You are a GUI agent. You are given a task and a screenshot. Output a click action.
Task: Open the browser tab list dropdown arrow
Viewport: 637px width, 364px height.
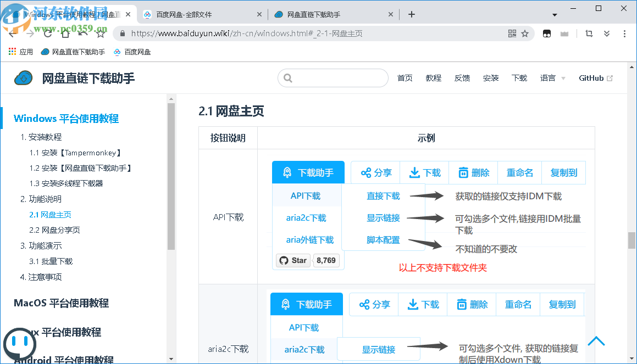(555, 14)
